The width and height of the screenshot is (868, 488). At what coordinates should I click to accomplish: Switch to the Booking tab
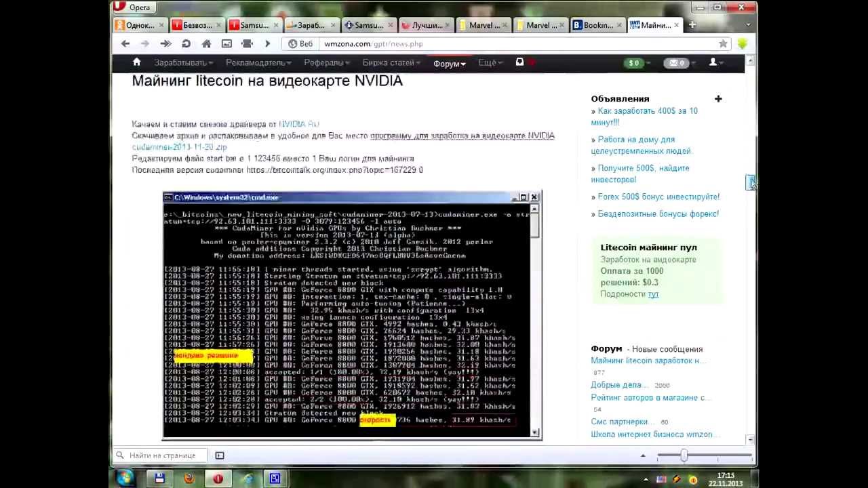pyautogui.click(x=597, y=25)
